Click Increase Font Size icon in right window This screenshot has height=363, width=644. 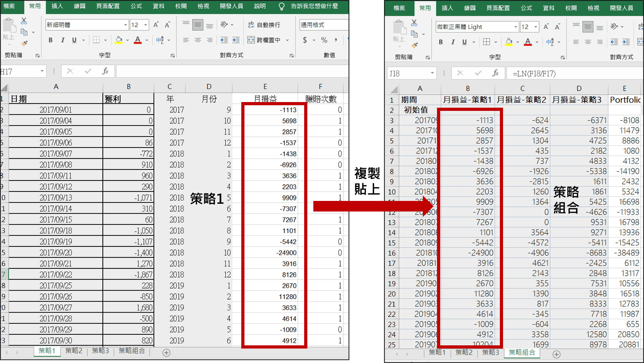[x=546, y=27]
